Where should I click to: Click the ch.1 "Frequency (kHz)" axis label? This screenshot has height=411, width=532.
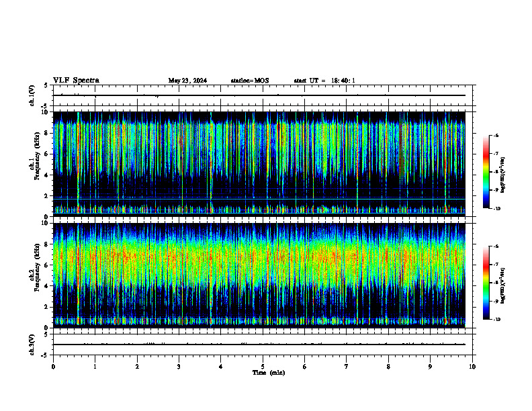37,156
